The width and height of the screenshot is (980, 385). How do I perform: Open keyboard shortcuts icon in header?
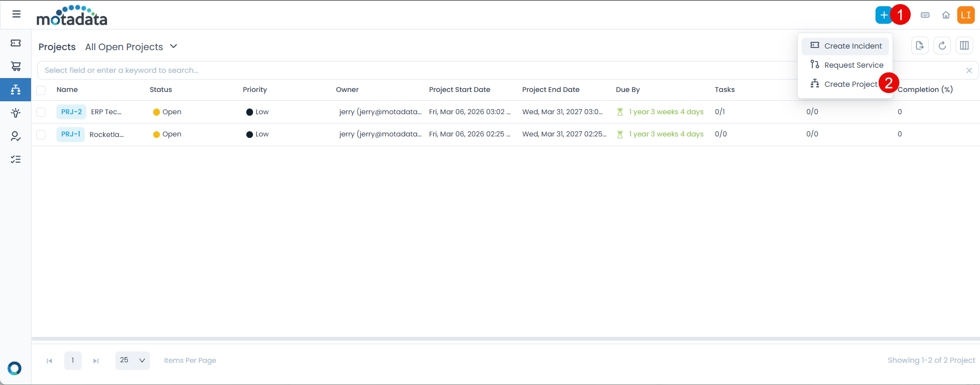coord(925,15)
